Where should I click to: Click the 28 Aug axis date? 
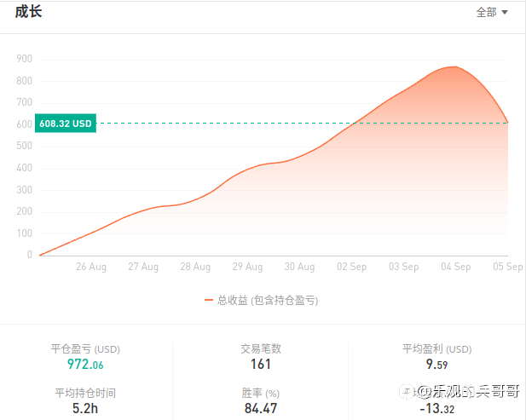click(x=195, y=267)
